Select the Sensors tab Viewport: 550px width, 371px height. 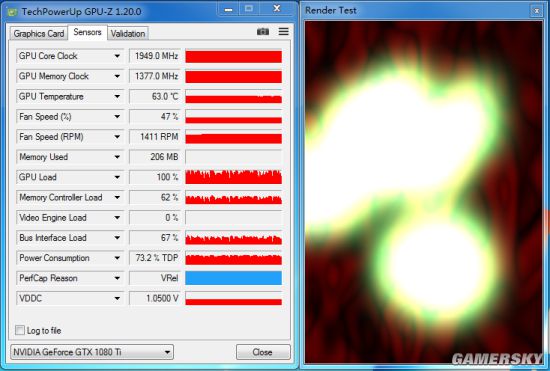[x=87, y=32]
